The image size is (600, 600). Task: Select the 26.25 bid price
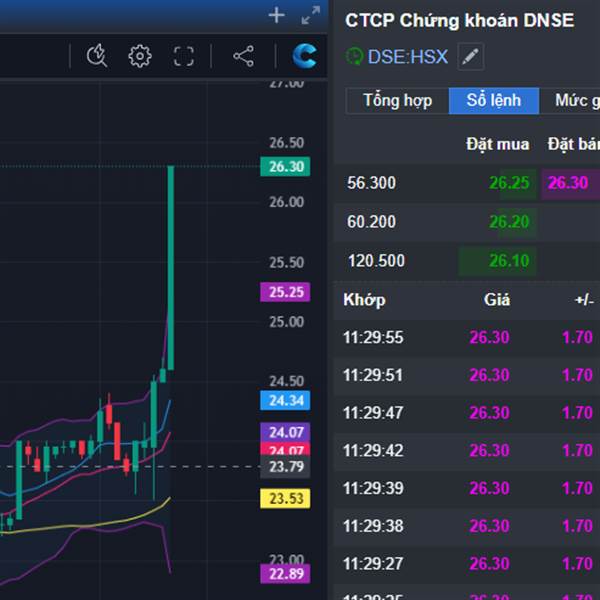click(509, 183)
